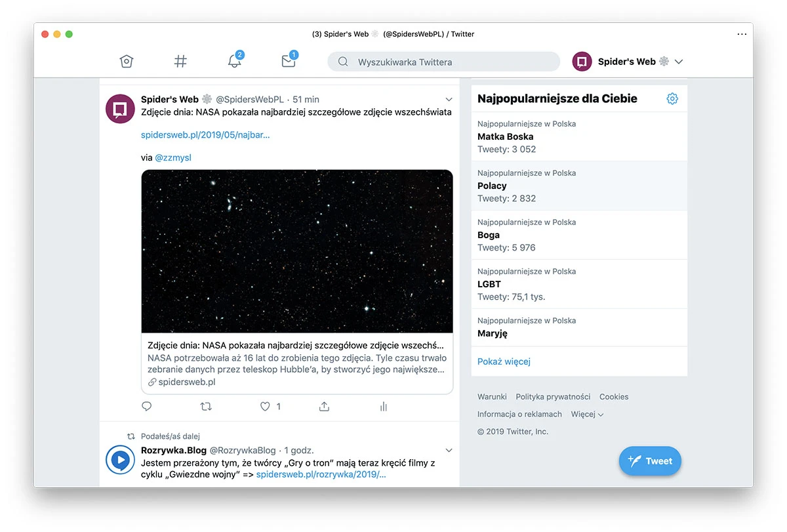Viewport: 787px width, 532px height.
Task: Open the Explore hashtag icon
Action: (180, 62)
